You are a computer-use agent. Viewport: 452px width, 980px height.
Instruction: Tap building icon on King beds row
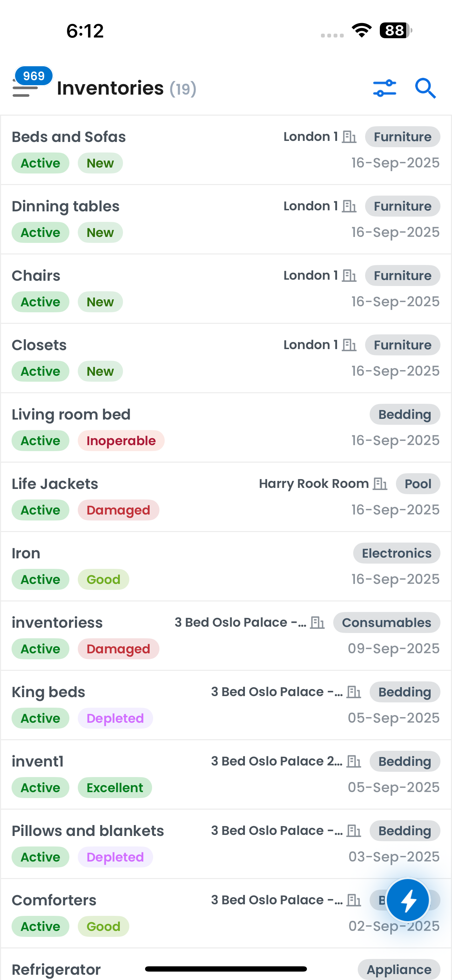[354, 692]
